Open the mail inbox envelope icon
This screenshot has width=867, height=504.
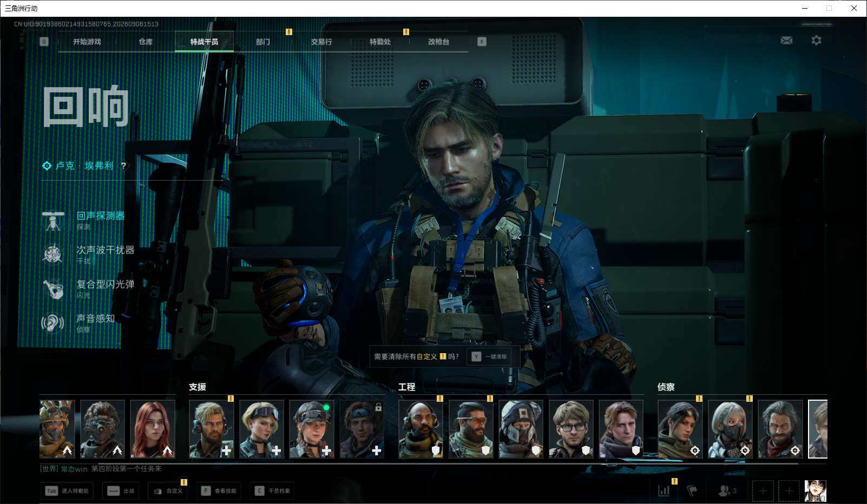point(786,41)
